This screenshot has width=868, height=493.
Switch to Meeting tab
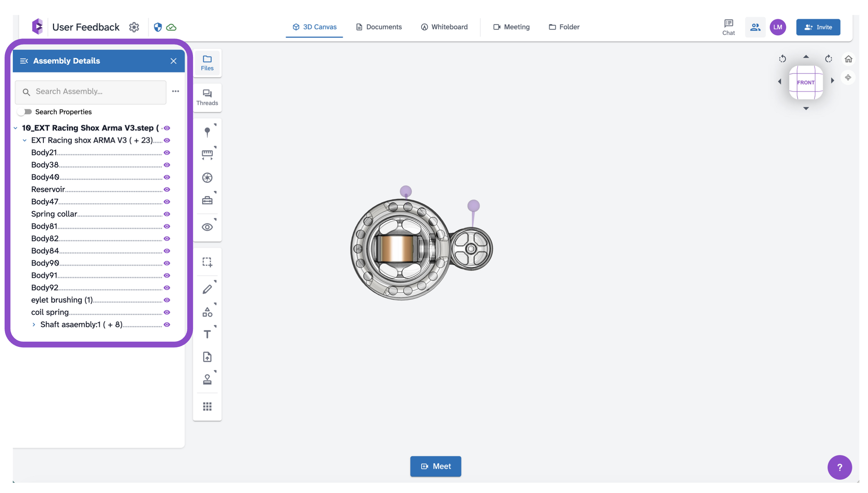pos(511,27)
